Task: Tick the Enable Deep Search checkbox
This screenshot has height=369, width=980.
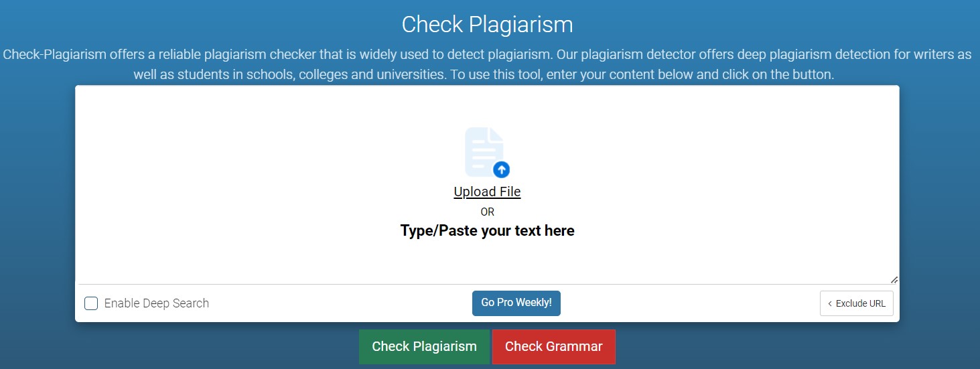Action: coord(91,303)
